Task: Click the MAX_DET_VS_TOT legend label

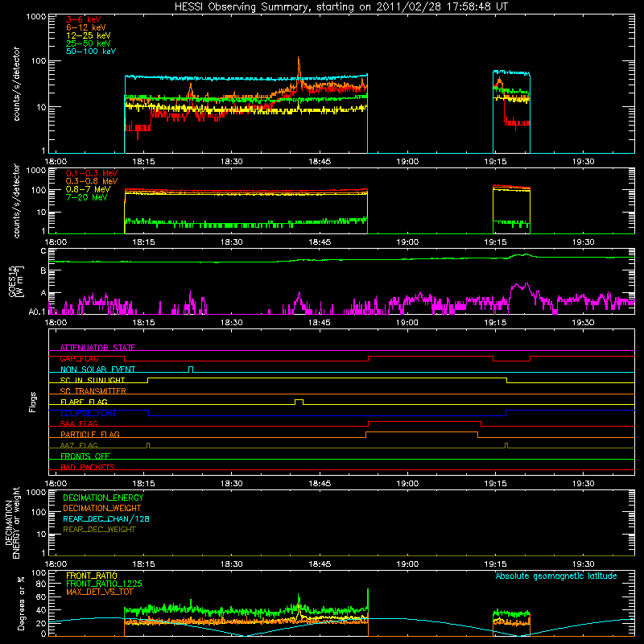Action: [x=100, y=592]
